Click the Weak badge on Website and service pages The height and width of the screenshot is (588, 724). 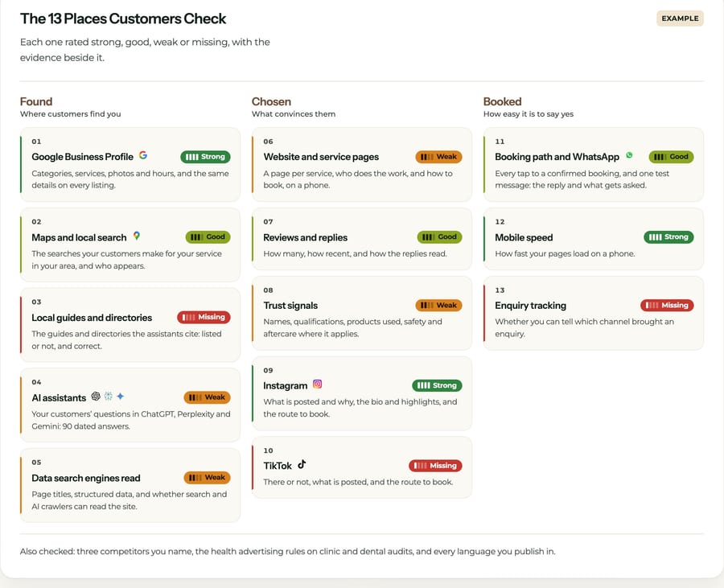coord(438,157)
